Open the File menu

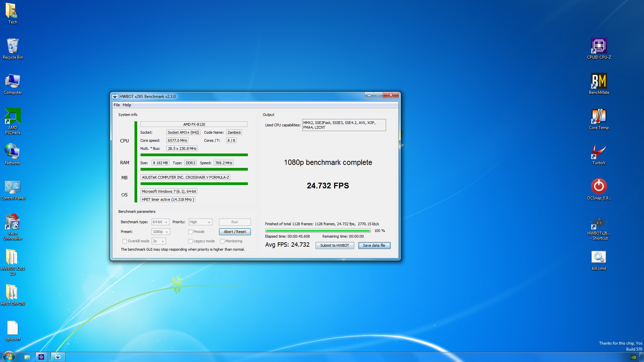[x=117, y=105]
